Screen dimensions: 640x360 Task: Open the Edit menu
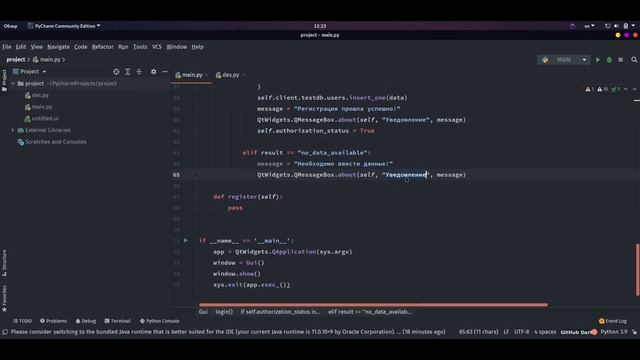pos(21,47)
